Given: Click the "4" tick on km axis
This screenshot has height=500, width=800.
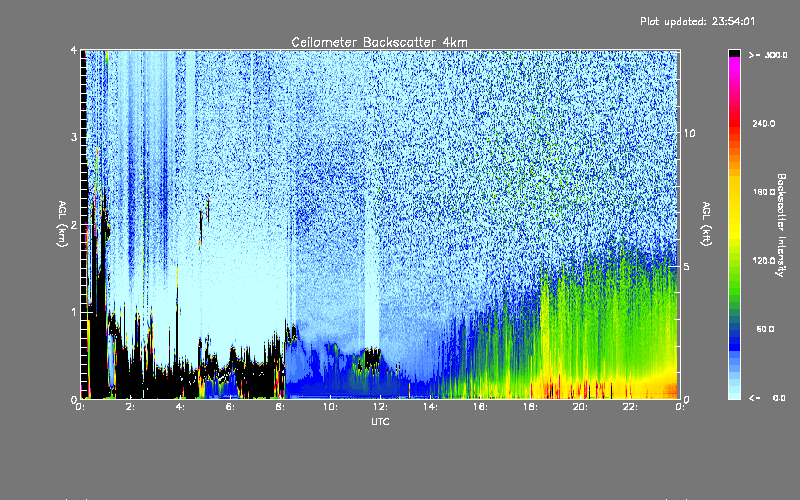Looking at the screenshot, I should pos(74,51).
